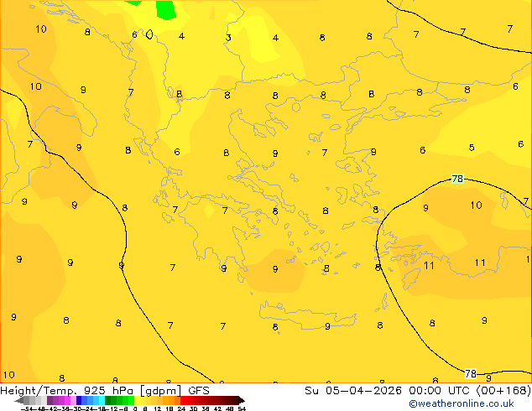Click the '(00+168)' forecast hour label
532x411 pixels.
pyautogui.click(x=503, y=391)
